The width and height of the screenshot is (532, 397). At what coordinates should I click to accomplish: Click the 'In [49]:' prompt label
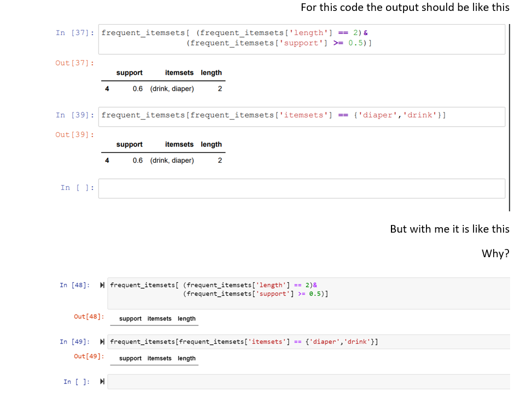75,342
